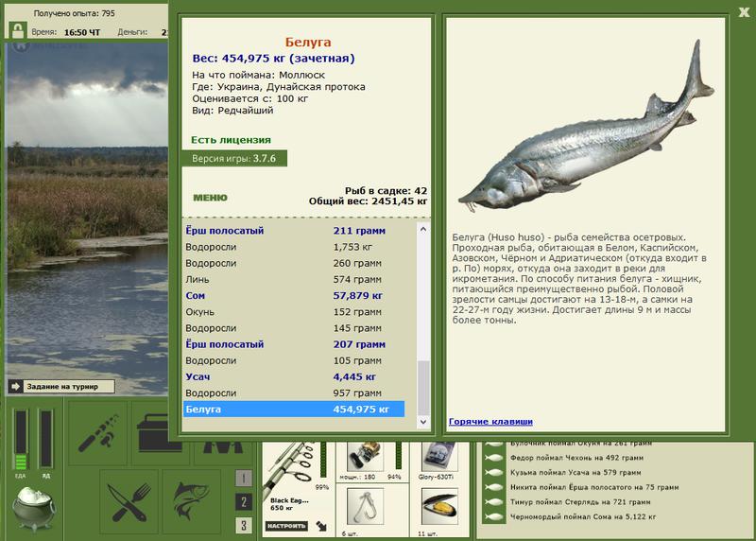Click the ЯД level bar
The height and width of the screenshot is (541, 756).
tap(45, 439)
